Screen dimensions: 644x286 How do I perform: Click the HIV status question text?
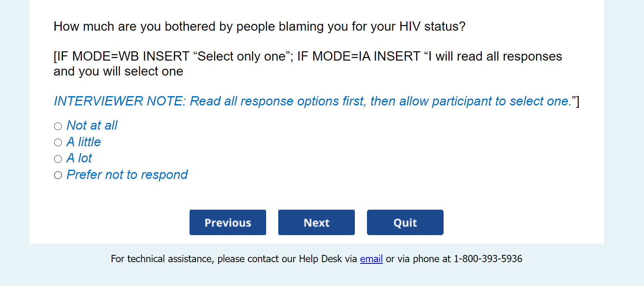point(259,27)
